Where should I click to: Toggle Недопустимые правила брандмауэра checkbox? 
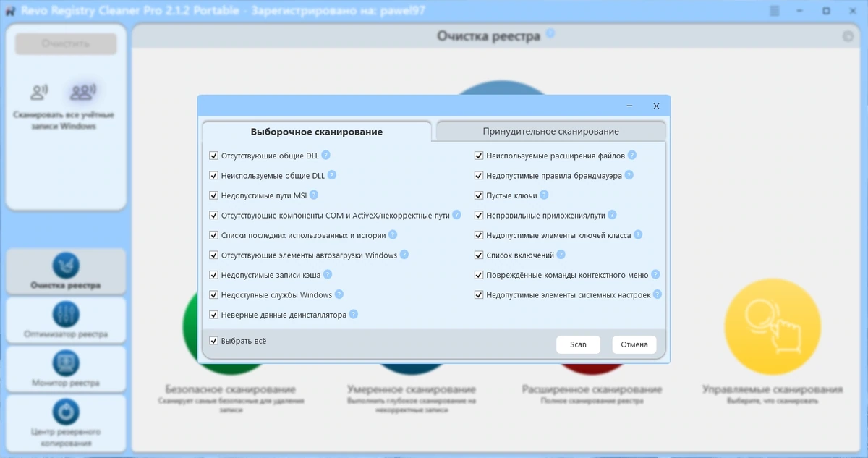point(479,175)
